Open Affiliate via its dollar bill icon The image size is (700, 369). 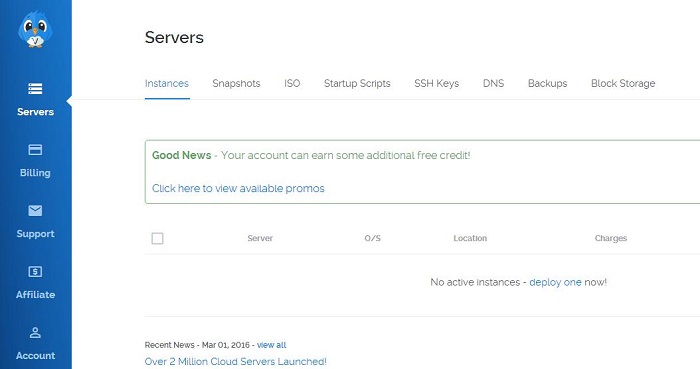point(35,271)
